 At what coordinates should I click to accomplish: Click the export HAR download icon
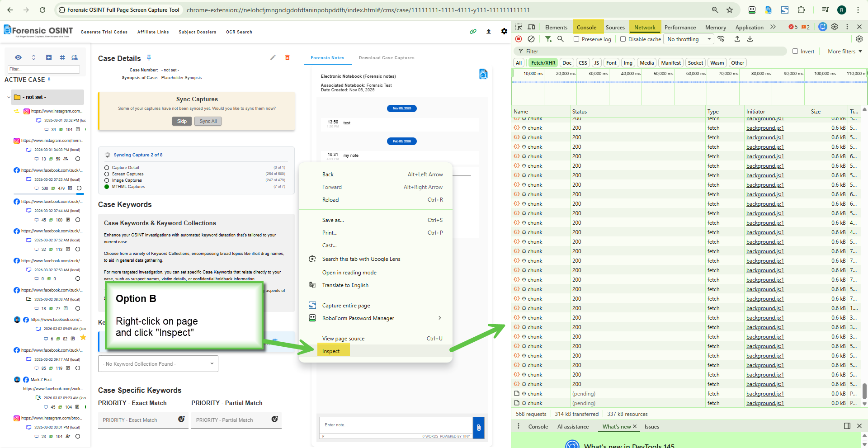click(750, 39)
